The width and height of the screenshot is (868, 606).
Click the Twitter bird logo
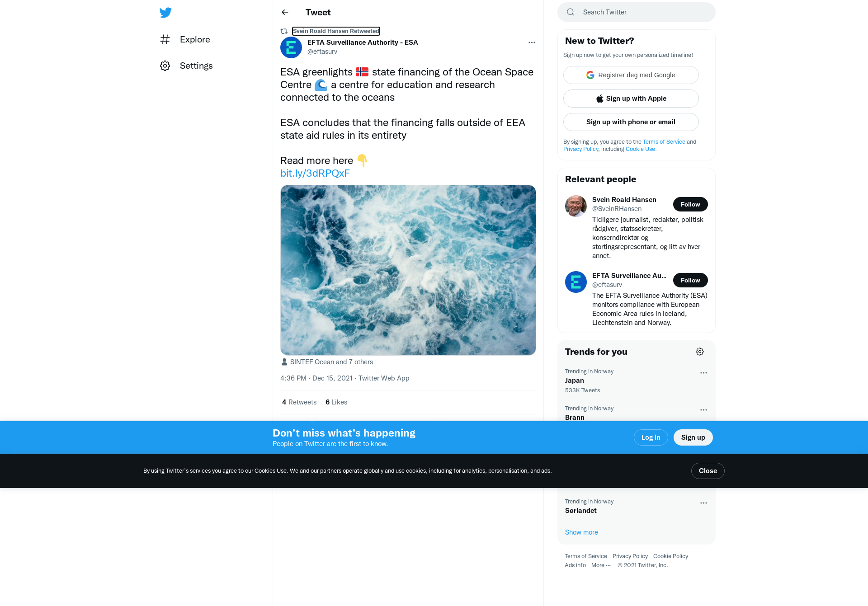pos(165,13)
